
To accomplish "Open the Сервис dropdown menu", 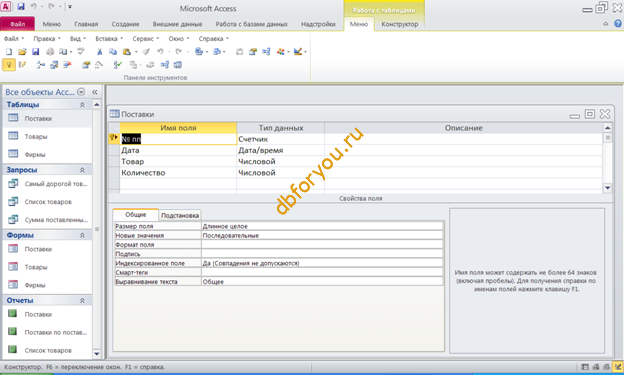I will coord(146,39).
